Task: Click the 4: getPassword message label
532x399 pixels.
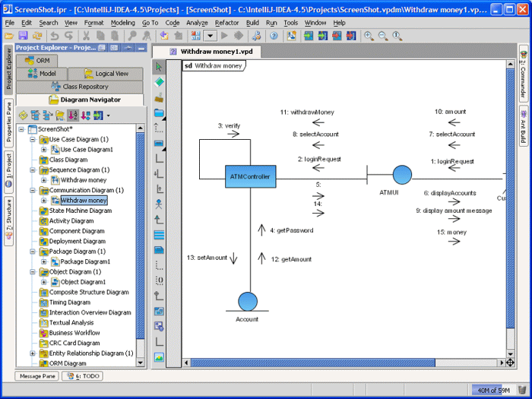Action: (x=291, y=230)
